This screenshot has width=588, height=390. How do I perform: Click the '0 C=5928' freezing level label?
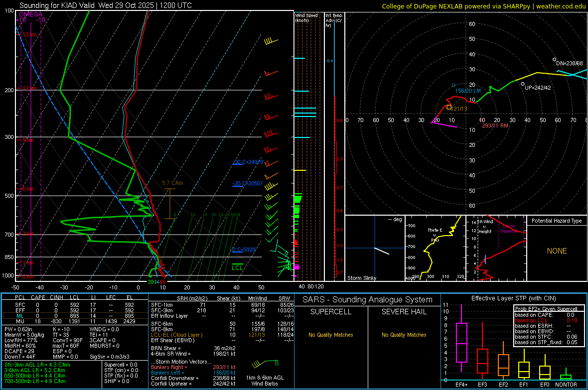coord(244,250)
